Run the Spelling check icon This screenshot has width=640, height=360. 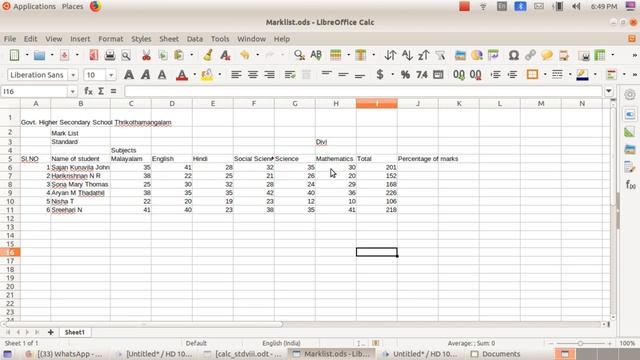(x=316, y=55)
